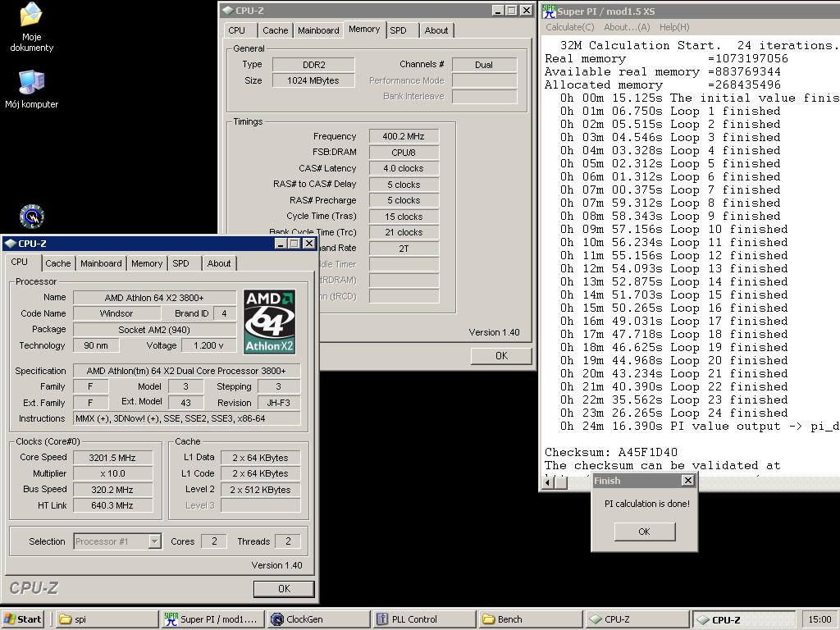840x630 pixels.
Task: Click the Core Speed 3201.5 MHz value
Action: [112, 458]
